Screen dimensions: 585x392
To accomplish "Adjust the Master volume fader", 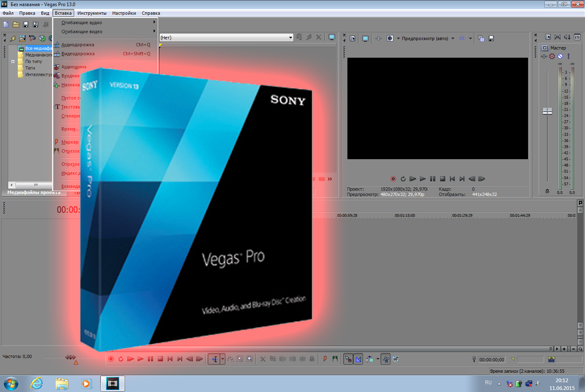I will [x=547, y=111].
